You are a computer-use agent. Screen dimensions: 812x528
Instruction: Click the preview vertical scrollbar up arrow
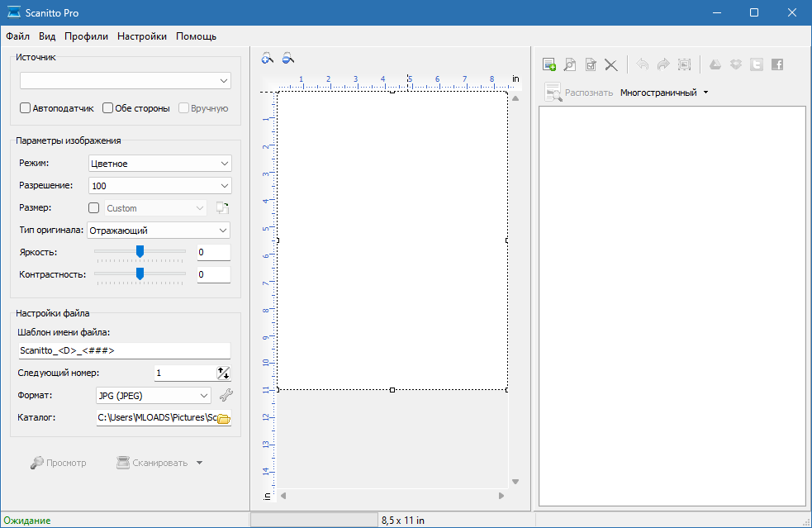coord(515,98)
